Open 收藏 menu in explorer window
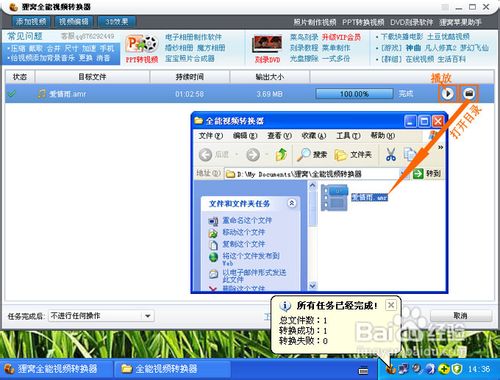This screenshot has height=380, width=500. [x=313, y=136]
